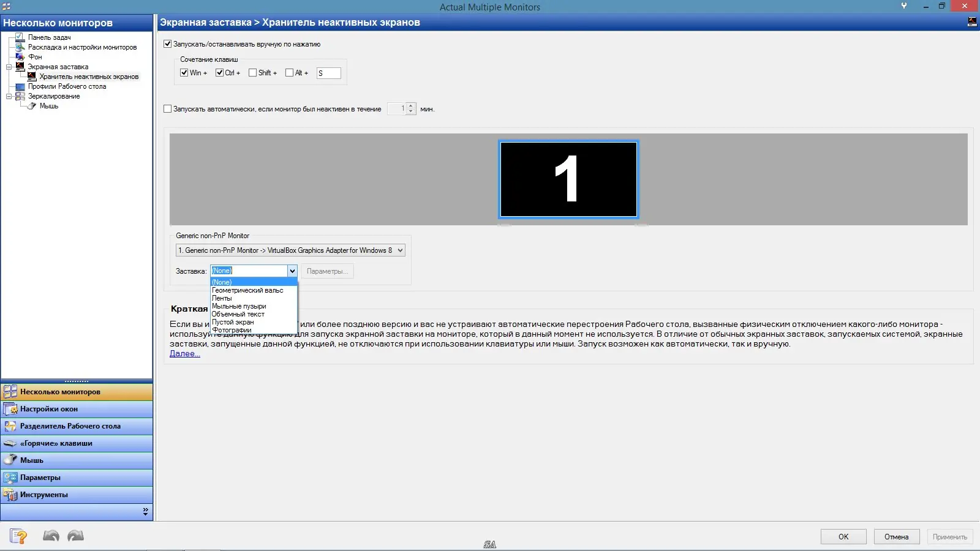
Task: Click the minutes stepper up arrow
Action: pyautogui.click(x=410, y=105)
